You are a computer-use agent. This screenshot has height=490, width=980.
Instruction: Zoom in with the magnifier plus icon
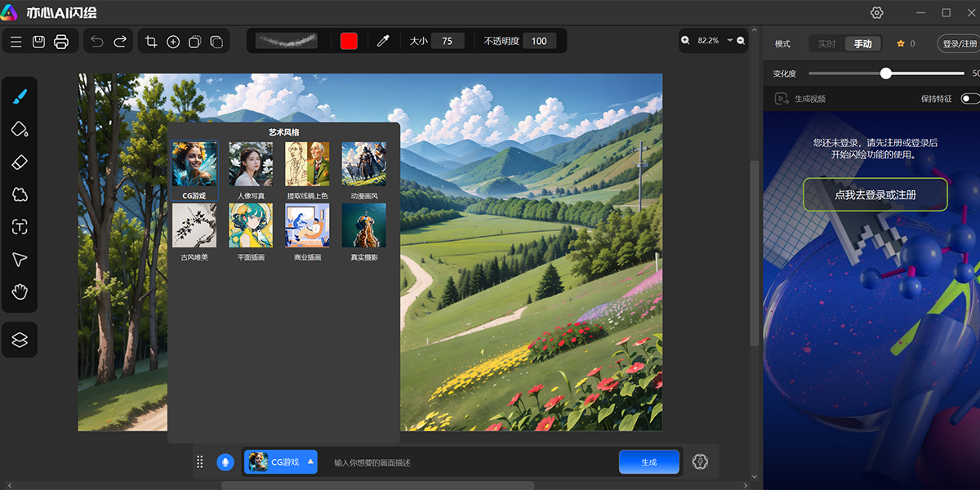[x=685, y=40]
